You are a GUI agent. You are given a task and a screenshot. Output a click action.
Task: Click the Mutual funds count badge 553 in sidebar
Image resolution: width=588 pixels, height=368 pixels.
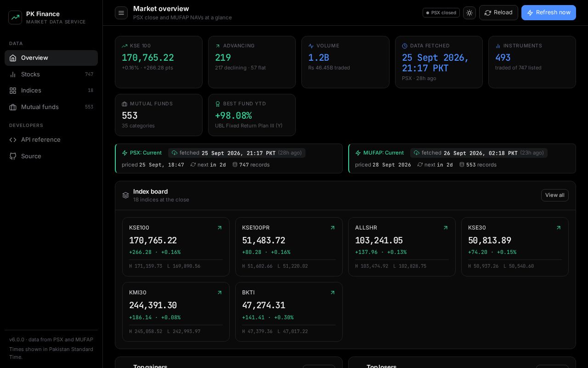point(89,107)
